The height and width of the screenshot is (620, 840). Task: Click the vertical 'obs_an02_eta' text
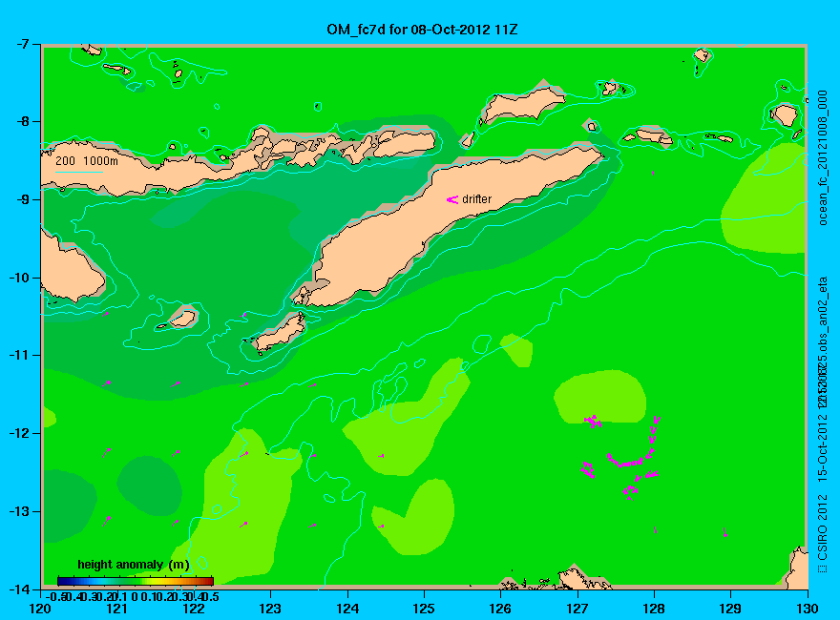(x=822, y=316)
